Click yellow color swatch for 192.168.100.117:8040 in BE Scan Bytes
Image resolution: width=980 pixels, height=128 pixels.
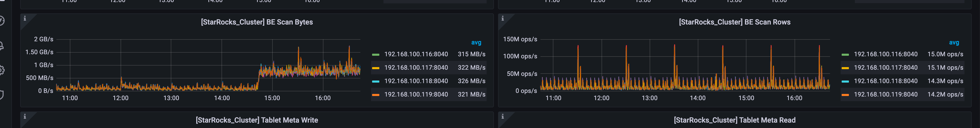coord(375,68)
